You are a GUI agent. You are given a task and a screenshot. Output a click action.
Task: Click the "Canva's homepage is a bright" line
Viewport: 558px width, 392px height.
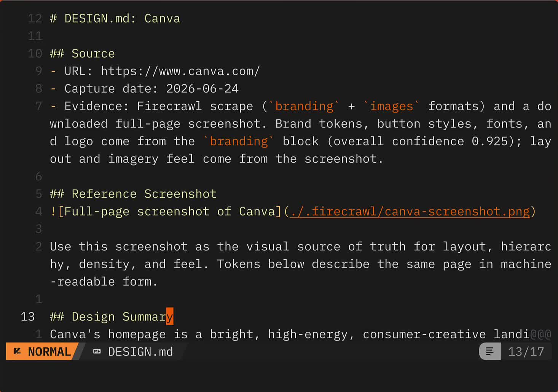300,334
